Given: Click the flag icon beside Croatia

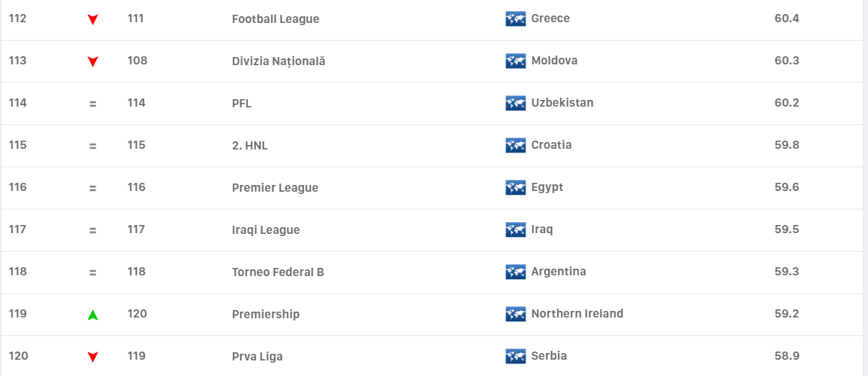Looking at the screenshot, I should pyautogui.click(x=515, y=145).
